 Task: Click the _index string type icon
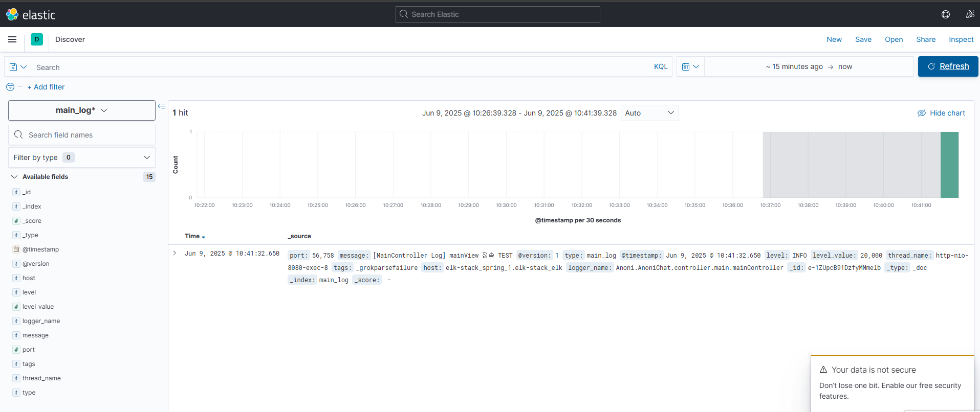point(16,207)
